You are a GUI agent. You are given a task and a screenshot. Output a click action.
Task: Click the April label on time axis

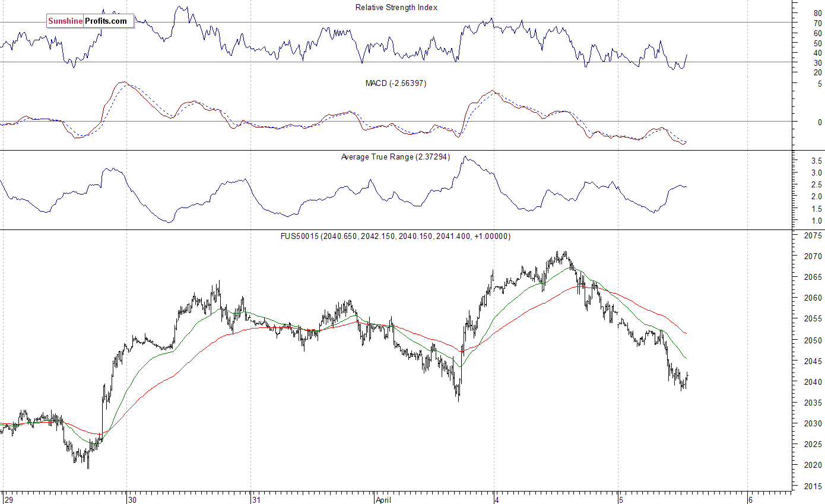(385, 499)
